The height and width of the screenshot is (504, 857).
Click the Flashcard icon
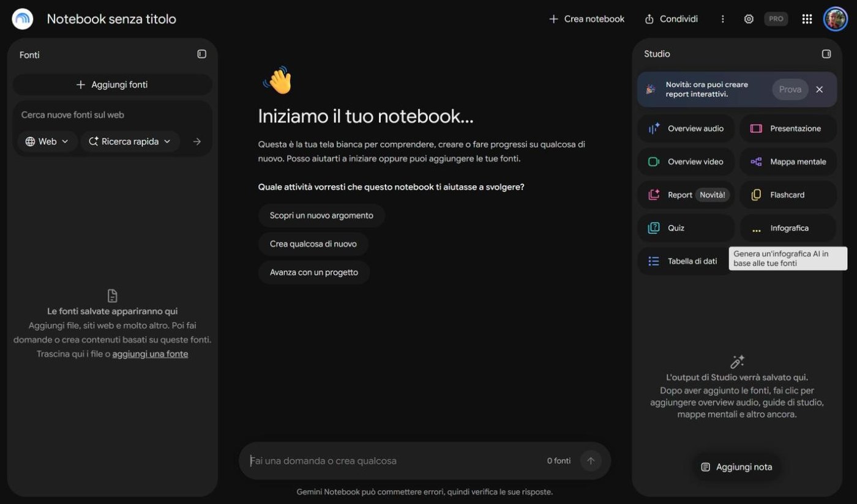tap(756, 195)
